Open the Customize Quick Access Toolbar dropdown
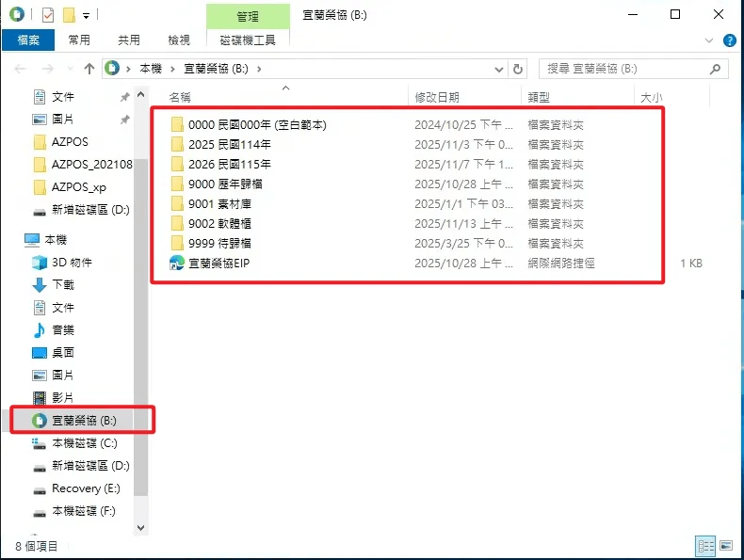The height and width of the screenshot is (560, 744). pos(86,16)
